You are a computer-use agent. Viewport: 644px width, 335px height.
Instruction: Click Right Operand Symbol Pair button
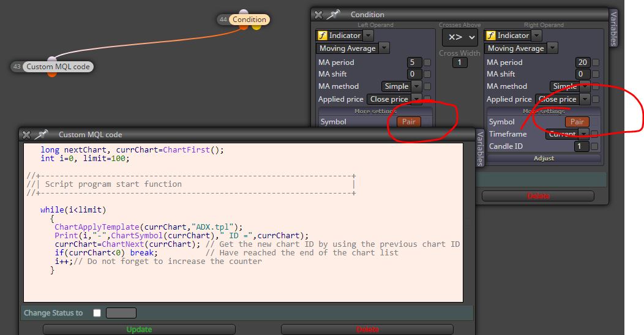coord(577,122)
